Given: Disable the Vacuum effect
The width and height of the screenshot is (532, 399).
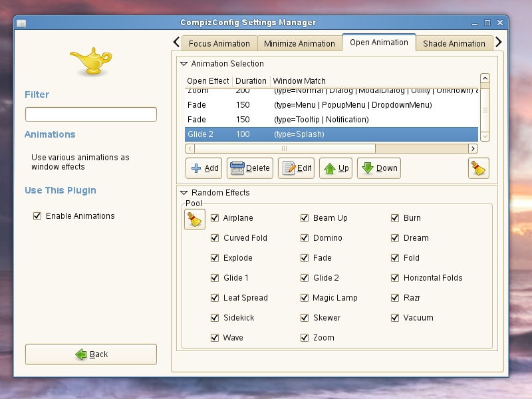Looking at the screenshot, I should click(x=395, y=318).
